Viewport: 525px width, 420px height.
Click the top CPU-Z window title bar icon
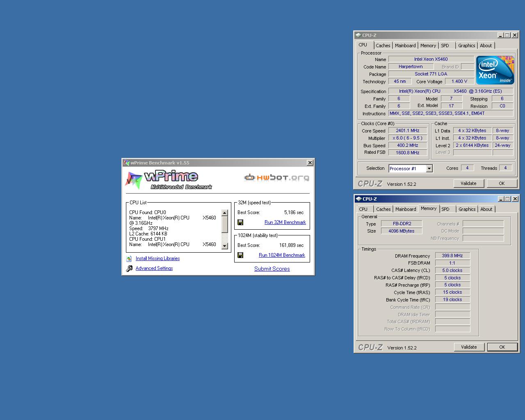point(358,35)
